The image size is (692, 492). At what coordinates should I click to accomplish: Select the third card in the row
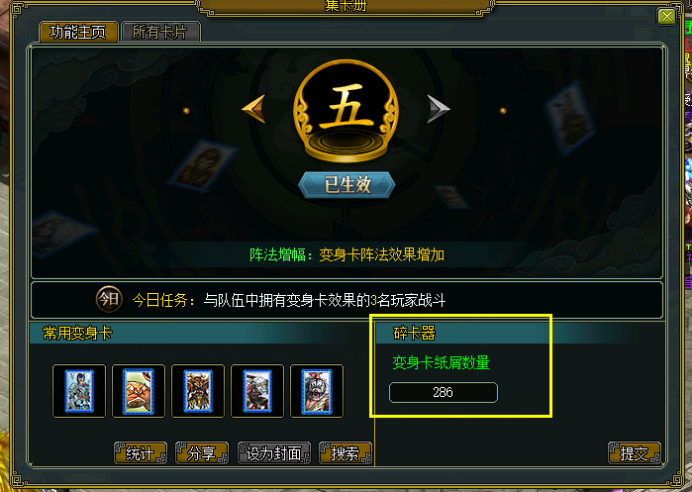coord(198,391)
